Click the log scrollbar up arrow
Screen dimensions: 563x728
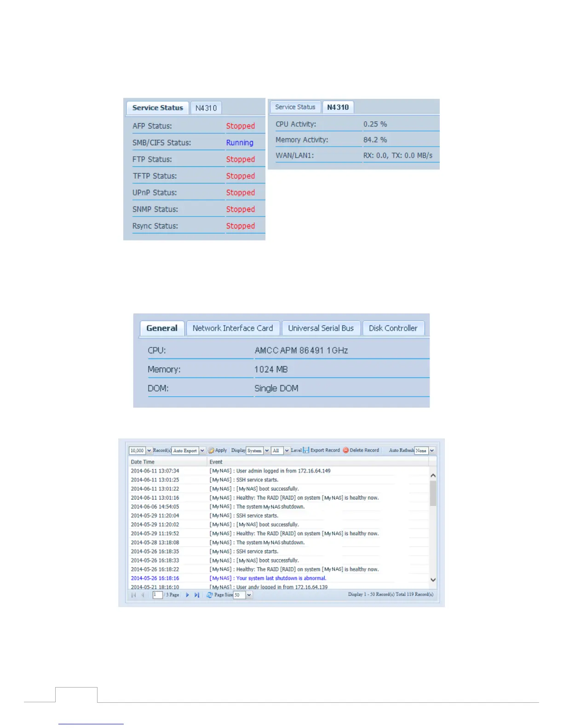click(x=433, y=476)
